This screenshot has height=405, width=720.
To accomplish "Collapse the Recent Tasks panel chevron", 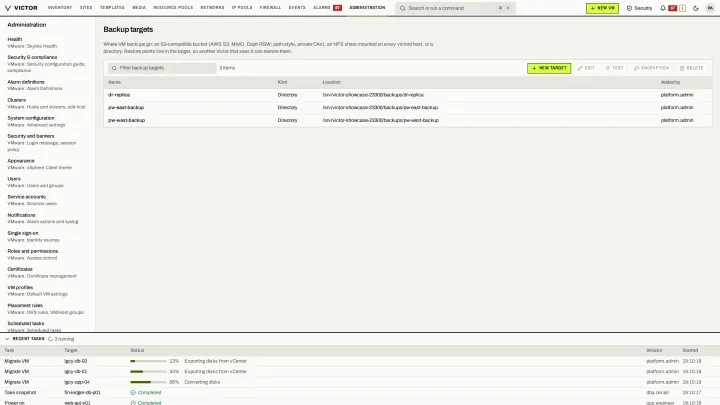I will coord(7,339).
